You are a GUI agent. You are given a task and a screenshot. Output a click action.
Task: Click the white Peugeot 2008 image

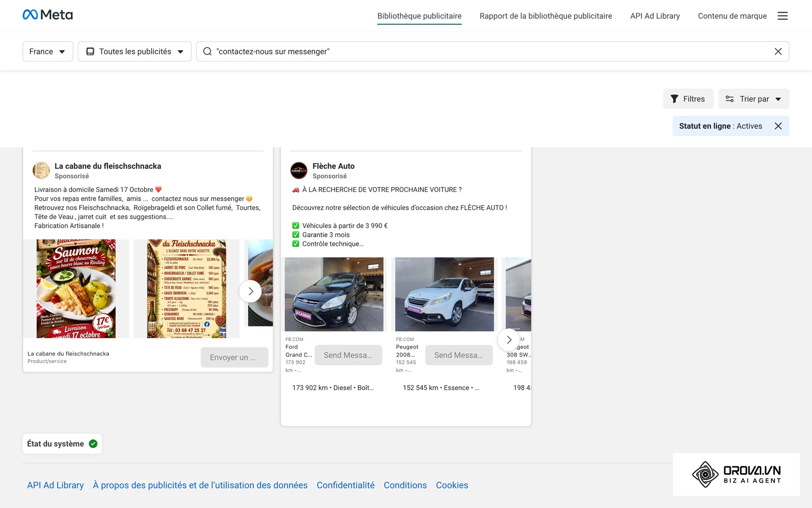pyautogui.click(x=445, y=294)
